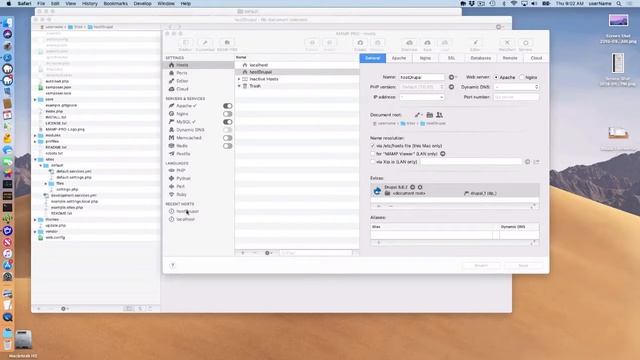Toggle the Redis switch
This screenshot has width=640, height=360.
pyautogui.click(x=227, y=146)
